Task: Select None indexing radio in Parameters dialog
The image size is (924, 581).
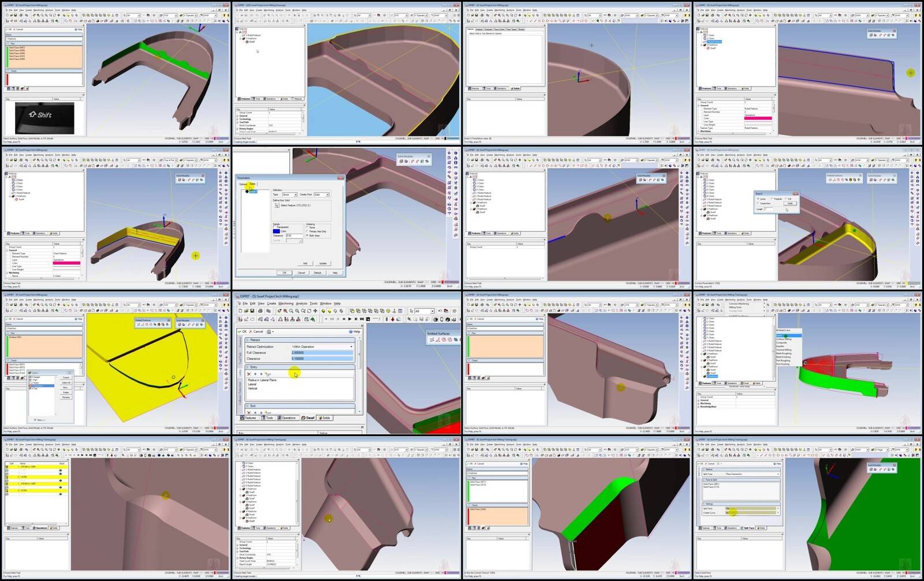Action: pos(307,228)
